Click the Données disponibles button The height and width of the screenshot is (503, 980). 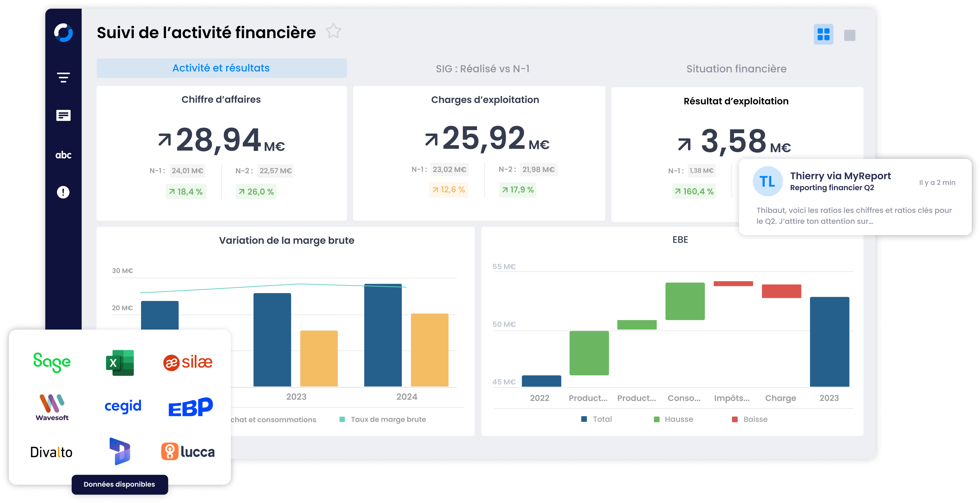coord(119,484)
